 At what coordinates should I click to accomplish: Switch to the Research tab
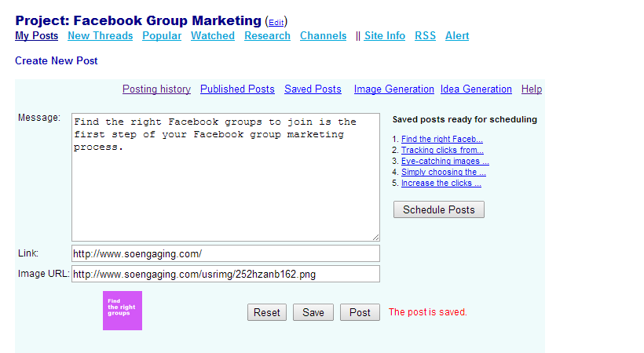(267, 36)
